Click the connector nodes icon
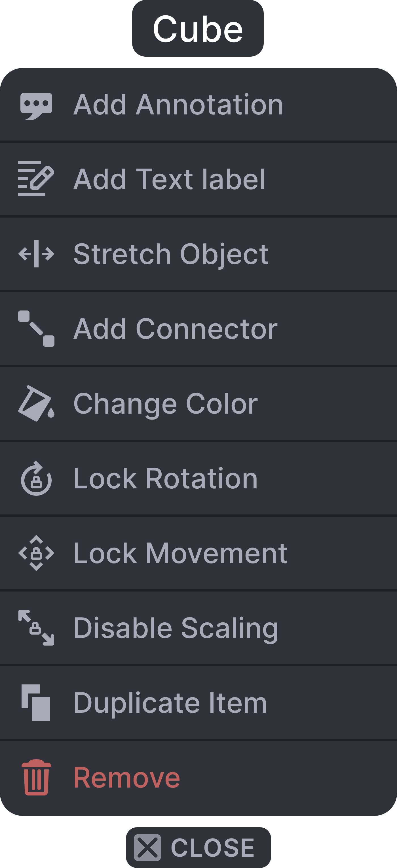 pyautogui.click(x=36, y=329)
